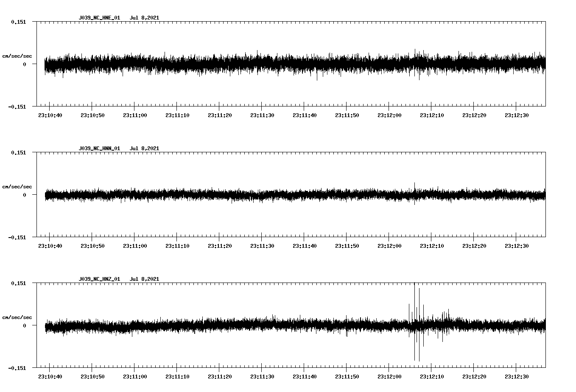This screenshot has width=576, height=392.
Task: Select the J039_NC_HNZ_01 channel label
Action: [x=99, y=279]
